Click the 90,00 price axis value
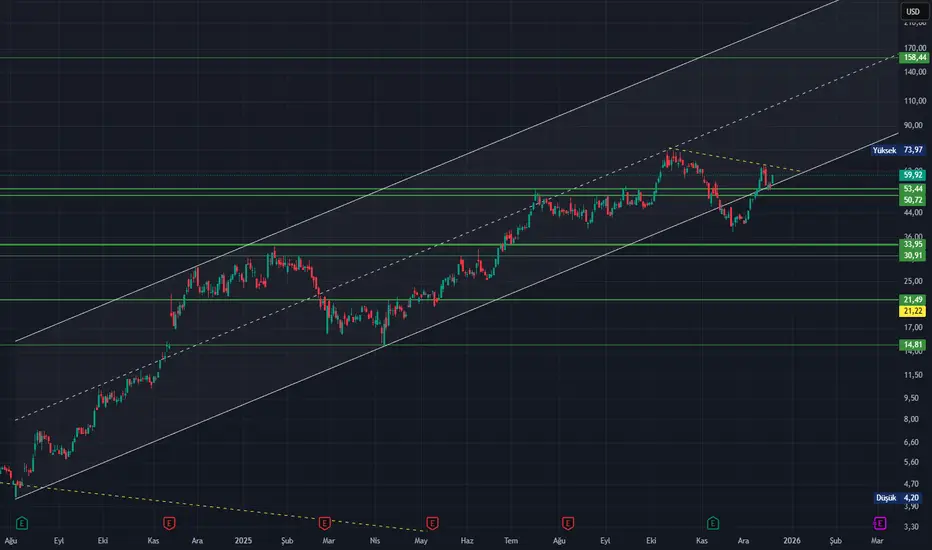 [x=913, y=125]
